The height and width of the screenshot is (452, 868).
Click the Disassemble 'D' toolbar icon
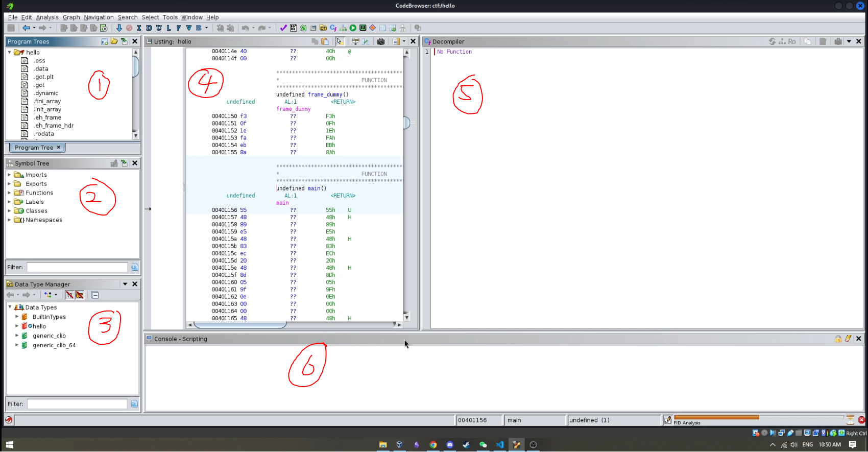(149, 28)
